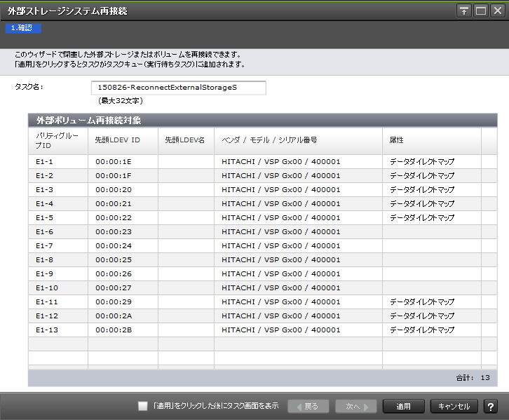The image size is (509, 420).
Task: Close the external storage reconnect dialog
Action: [x=497, y=11]
